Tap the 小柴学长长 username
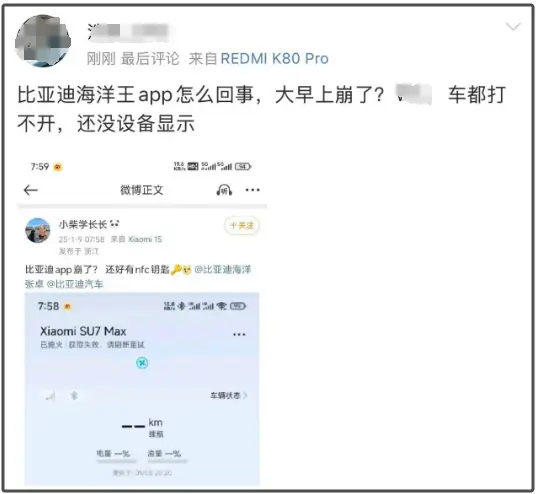This screenshot has height=494, width=536. point(83,225)
